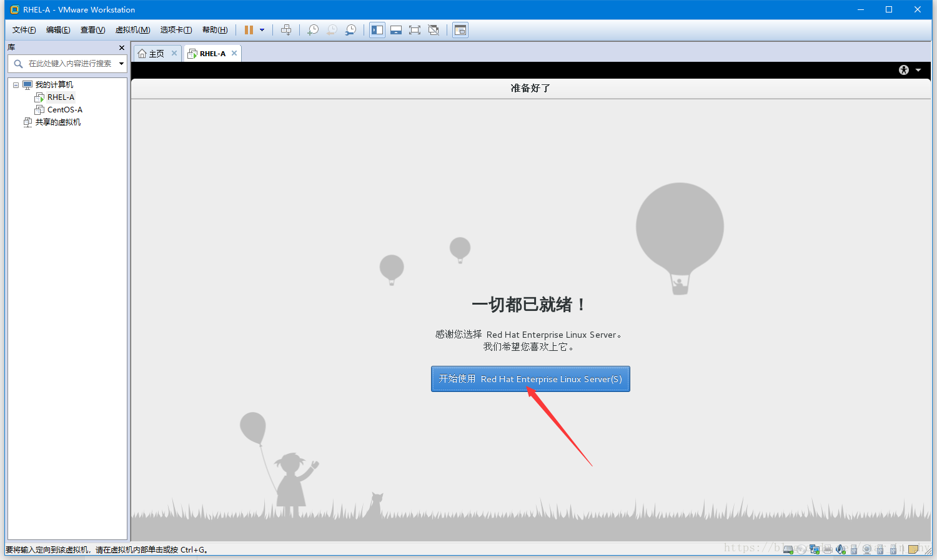Click the search magnifier icon in library
This screenshot has height=560, width=937.
click(18, 64)
